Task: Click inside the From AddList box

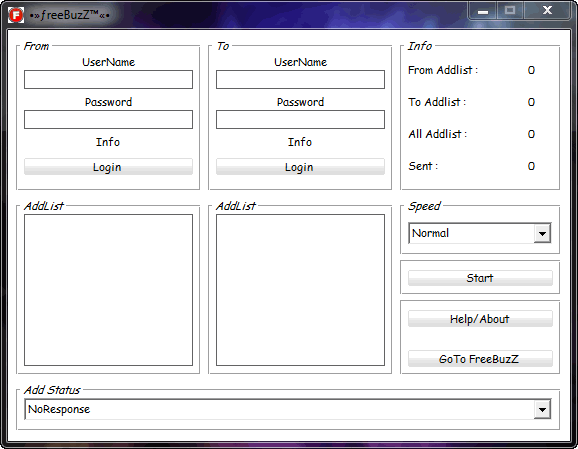Action: click(x=108, y=290)
